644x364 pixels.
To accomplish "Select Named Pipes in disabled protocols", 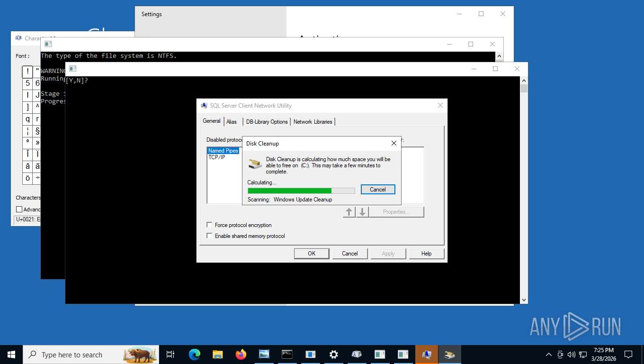I will pos(223,151).
